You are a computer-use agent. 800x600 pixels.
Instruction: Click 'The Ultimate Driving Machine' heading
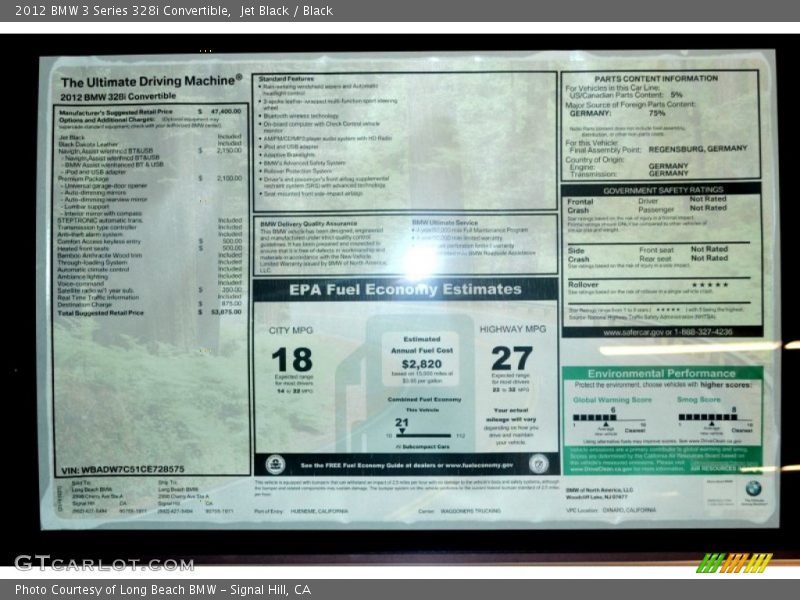(x=151, y=81)
